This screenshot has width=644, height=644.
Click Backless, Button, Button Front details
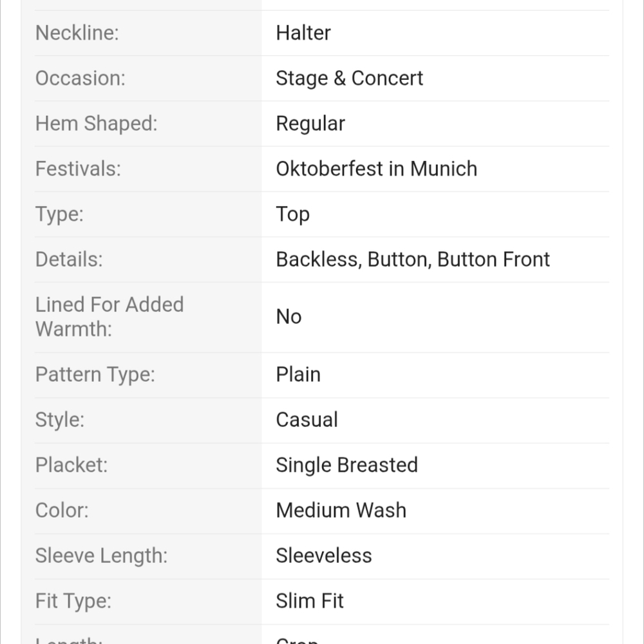pos(413,260)
